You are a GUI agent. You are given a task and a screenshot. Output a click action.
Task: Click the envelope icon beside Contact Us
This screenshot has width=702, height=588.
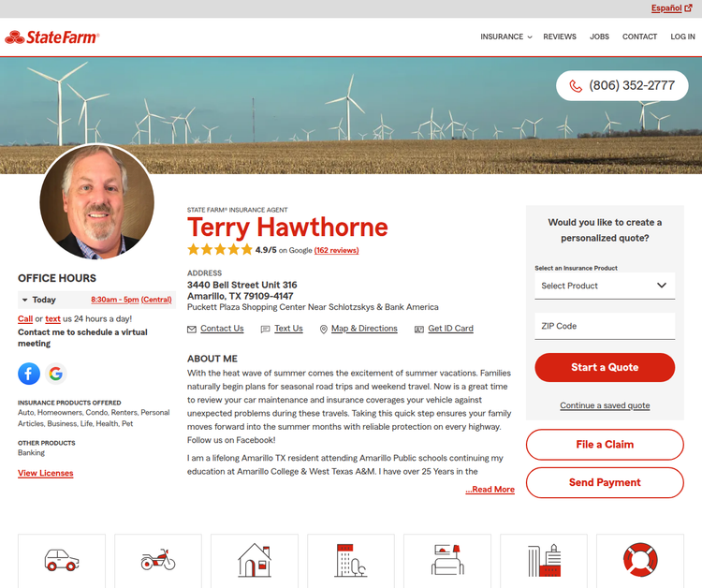coord(192,330)
